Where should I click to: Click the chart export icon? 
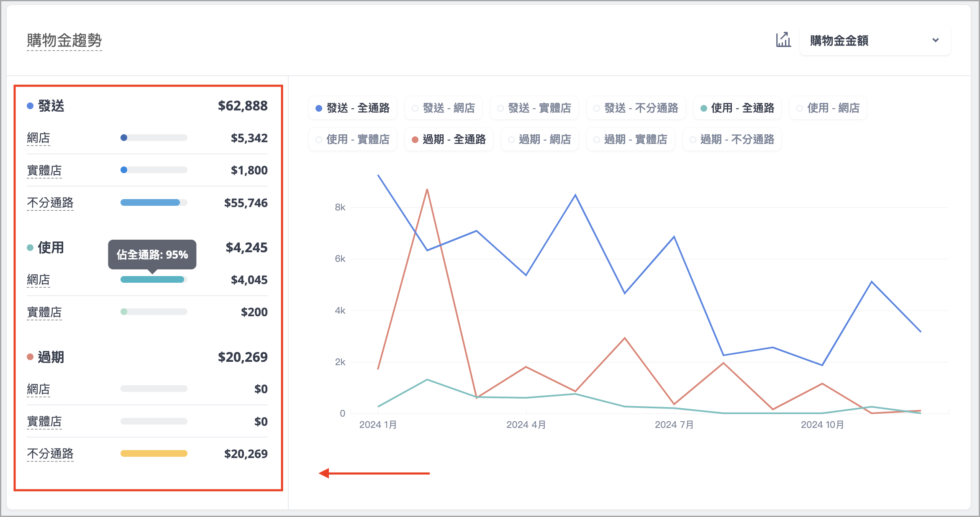(x=783, y=40)
